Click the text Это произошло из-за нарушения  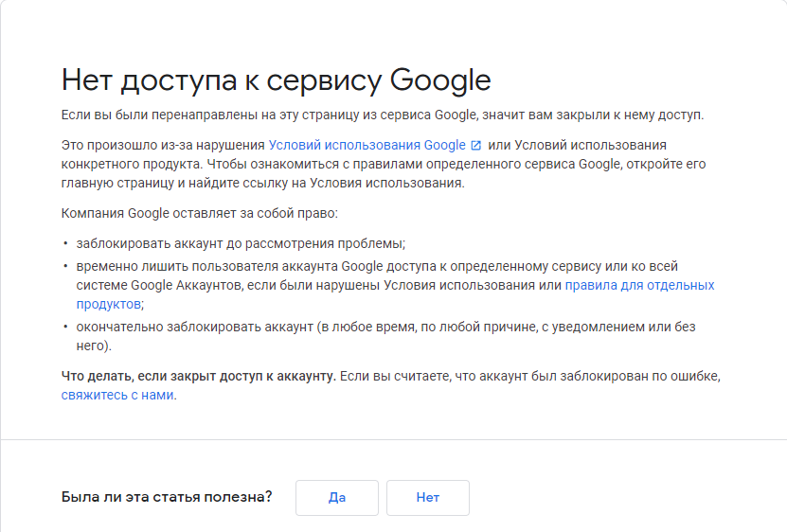[x=163, y=145]
